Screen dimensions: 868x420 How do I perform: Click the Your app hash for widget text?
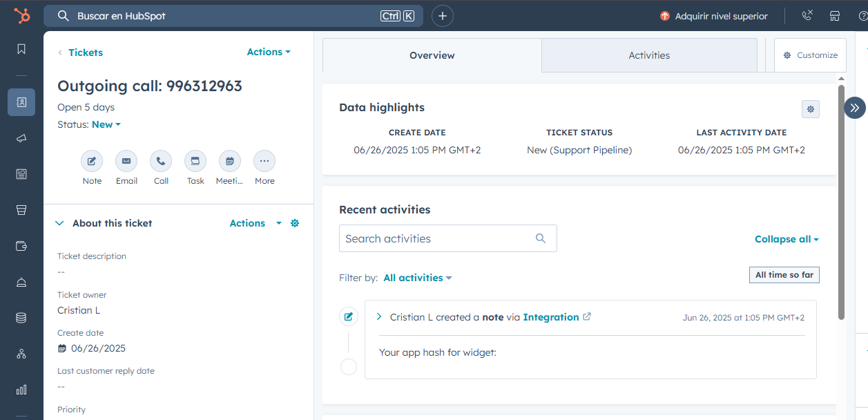(x=438, y=352)
